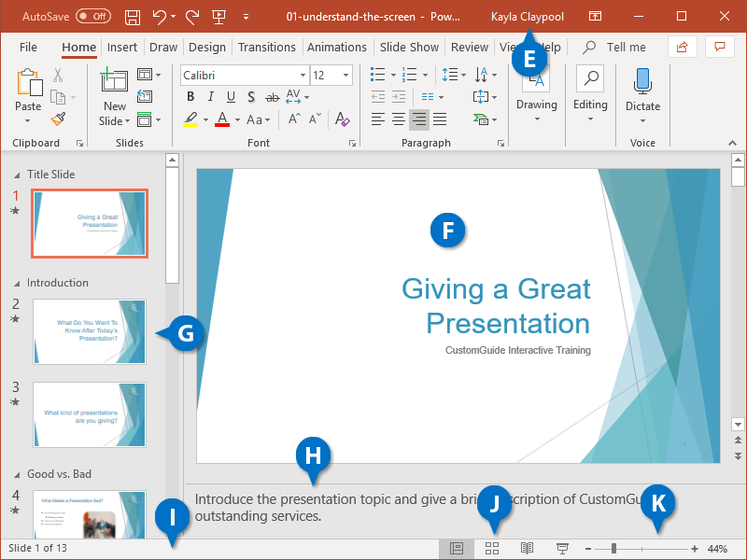The image size is (747, 560).
Task: Open the Transitions tab
Action: click(266, 47)
